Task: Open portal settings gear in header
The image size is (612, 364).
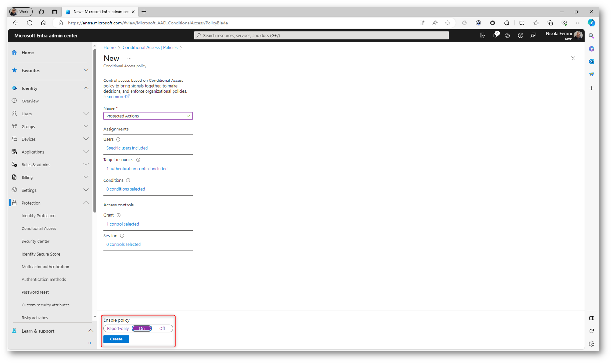Action: pos(508,35)
